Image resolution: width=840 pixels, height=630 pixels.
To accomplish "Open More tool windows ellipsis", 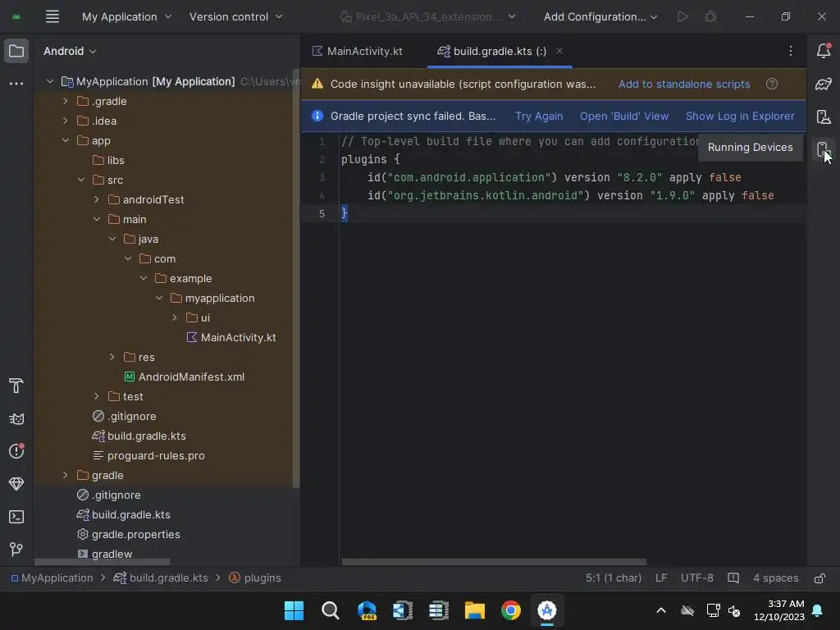I will [16, 84].
